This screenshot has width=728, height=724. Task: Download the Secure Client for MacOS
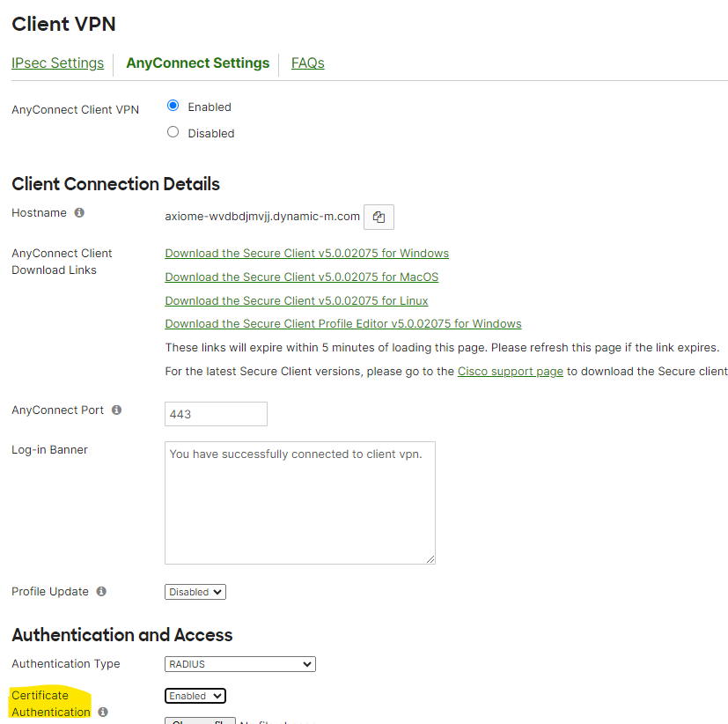(x=301, y=277)
